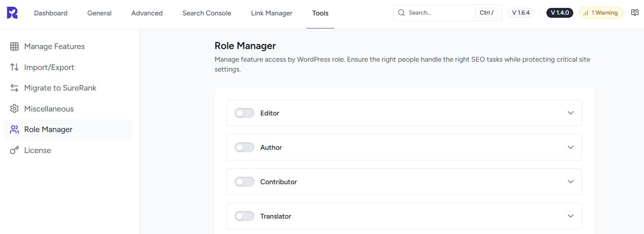Click the Import/Export arrows icon

tap(15, 67)
